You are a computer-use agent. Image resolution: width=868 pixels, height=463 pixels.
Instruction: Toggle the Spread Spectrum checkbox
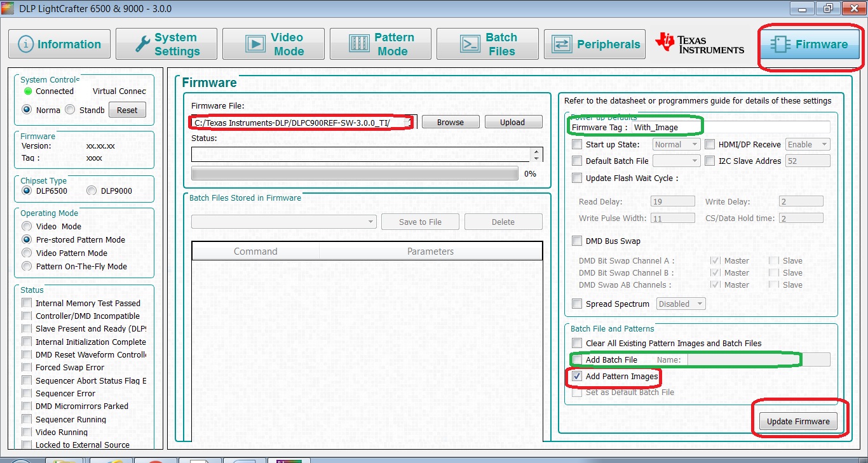[577, 304]
